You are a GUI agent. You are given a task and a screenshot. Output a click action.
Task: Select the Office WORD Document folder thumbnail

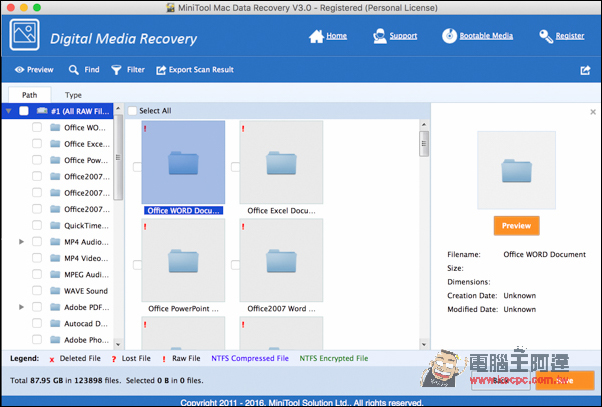[183, 162]
